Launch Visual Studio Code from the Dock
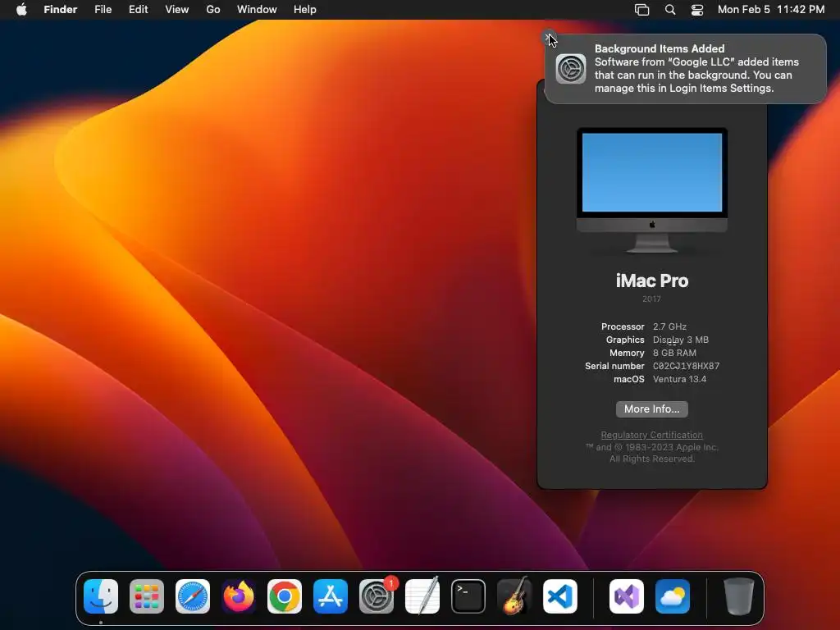This screenshot has height=630, width=840. 560,596
